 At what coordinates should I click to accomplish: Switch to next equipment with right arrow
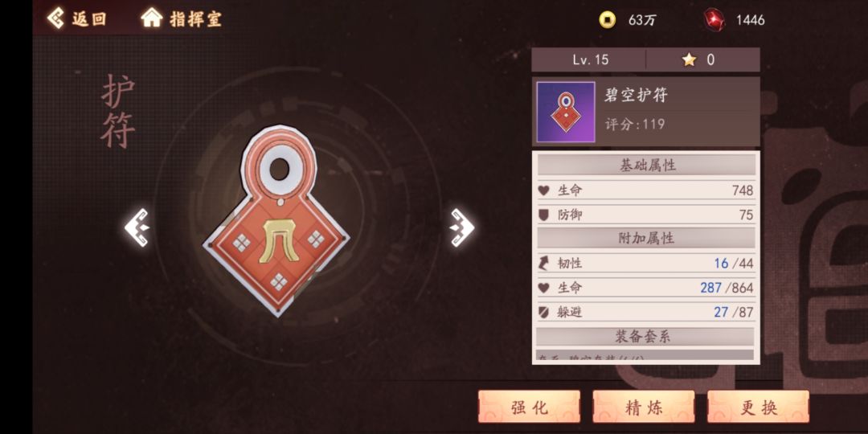(461, 227)
